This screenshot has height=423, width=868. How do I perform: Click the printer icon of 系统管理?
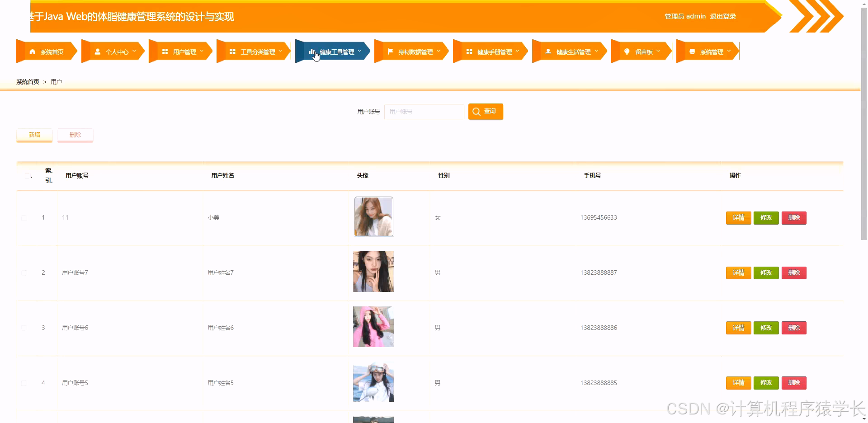tap(692, 52)
